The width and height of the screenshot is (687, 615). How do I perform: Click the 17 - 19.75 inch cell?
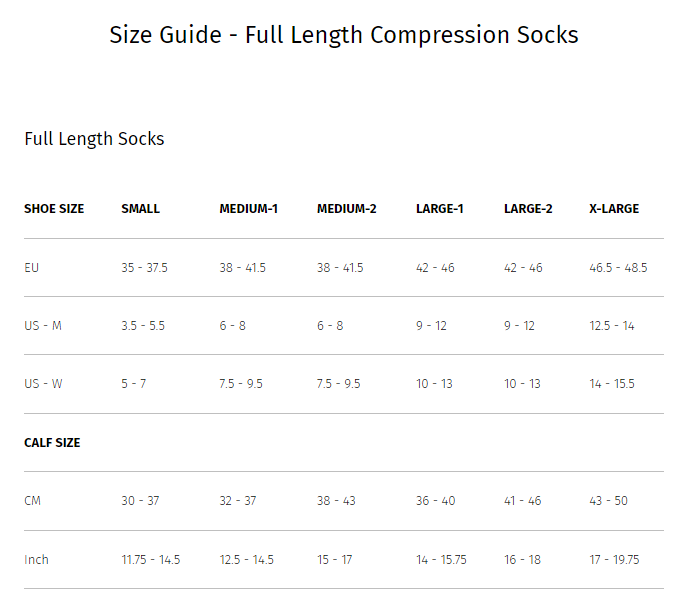click(x=614, y=559)
